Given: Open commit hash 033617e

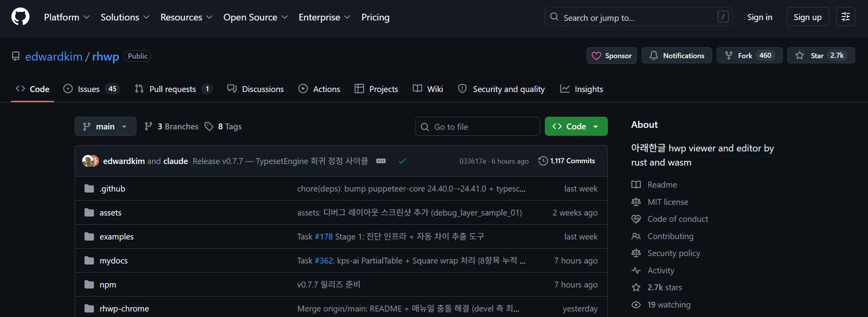Looking at the screenshot, I should [x=473, y=161].
